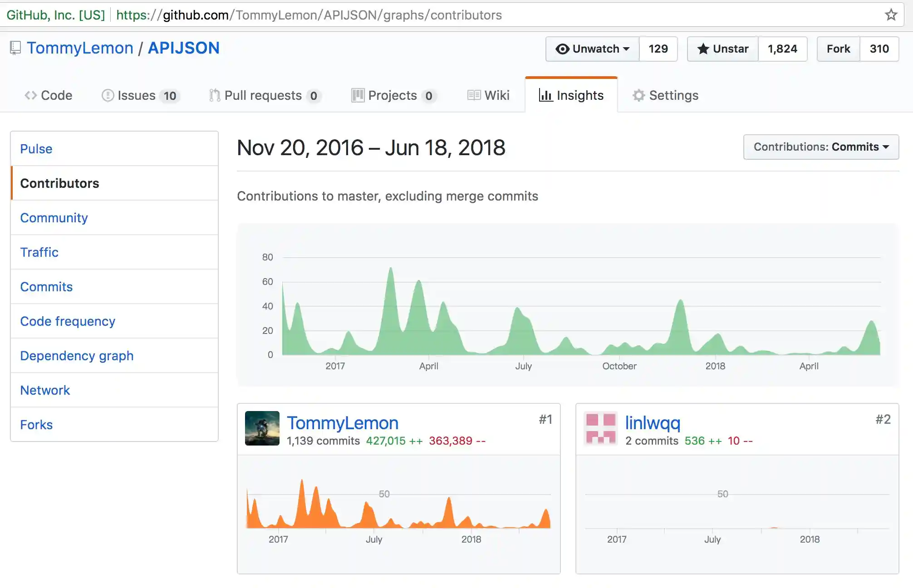Open Forks in the sidebar
Screen dimensions: 913x588
114,425
